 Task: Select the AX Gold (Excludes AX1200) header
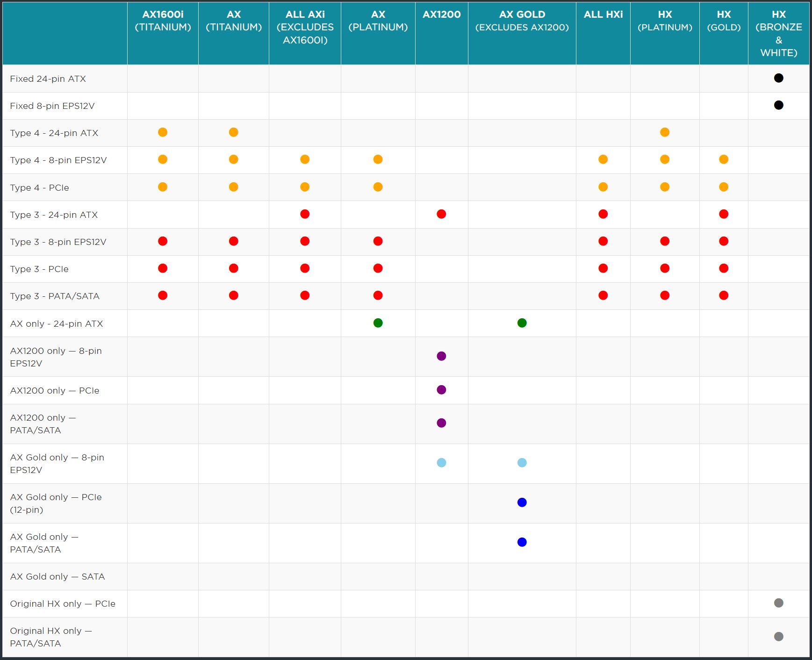click(x=522, y=33)
